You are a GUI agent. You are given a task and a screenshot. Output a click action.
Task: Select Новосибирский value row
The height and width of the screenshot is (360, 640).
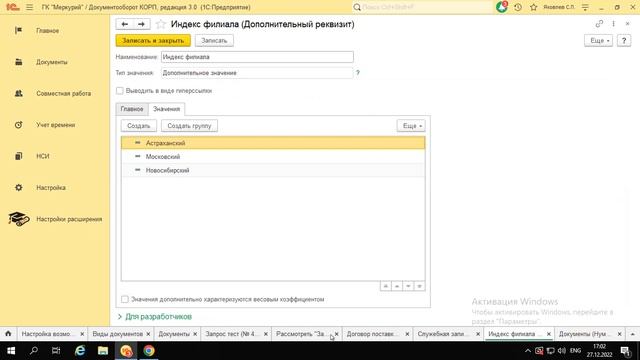273,170
